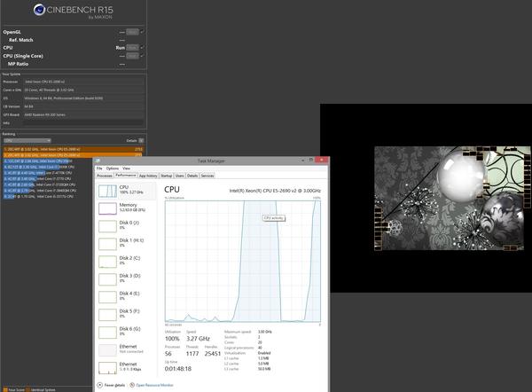Click the CPU (Single Core) Run button
The height and width of the screenshot is (392, 532).
coord(132,56)
